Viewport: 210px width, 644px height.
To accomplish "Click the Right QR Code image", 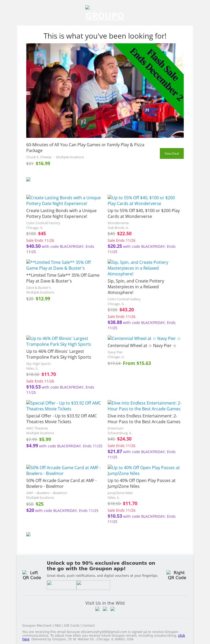I will [x=177, y=575].
